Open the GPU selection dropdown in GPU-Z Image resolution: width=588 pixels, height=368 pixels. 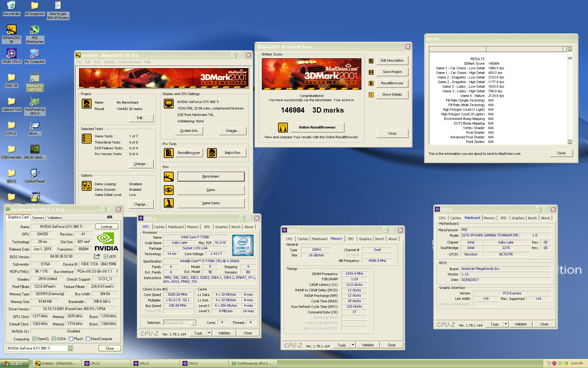pyautogui.click(x=70, y=348)
